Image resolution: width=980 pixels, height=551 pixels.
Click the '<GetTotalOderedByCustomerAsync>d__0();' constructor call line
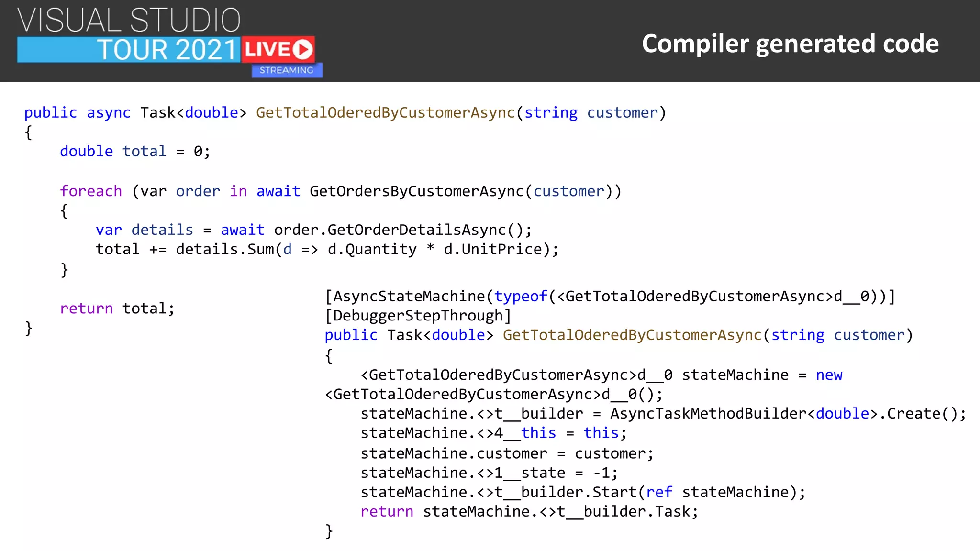pos(494,395)
